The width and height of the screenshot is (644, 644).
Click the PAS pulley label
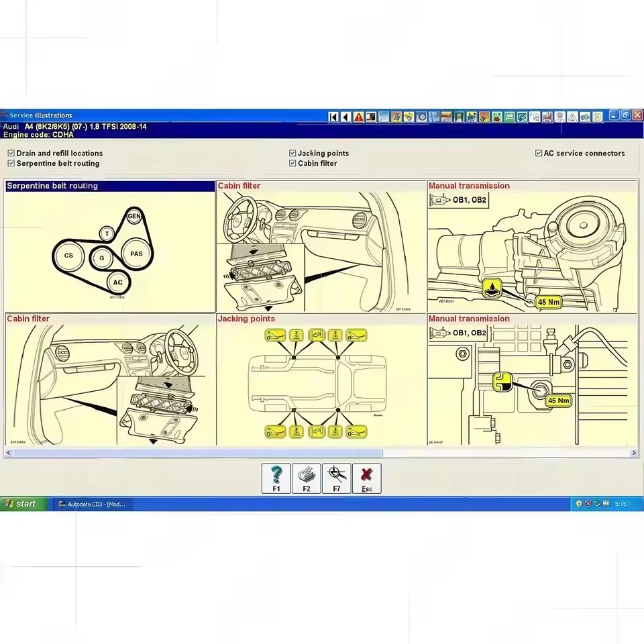click(136, 254)
